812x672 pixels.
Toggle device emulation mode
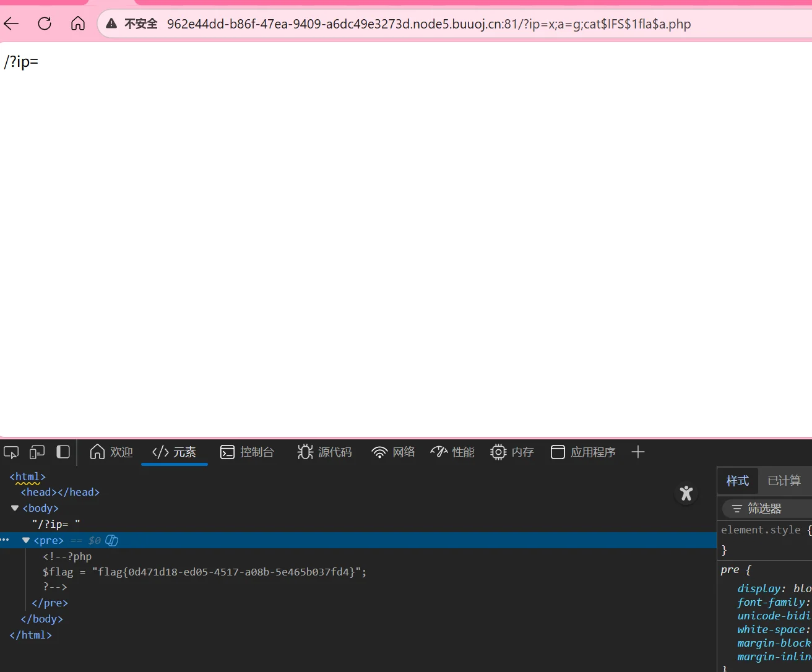point(37,452)
